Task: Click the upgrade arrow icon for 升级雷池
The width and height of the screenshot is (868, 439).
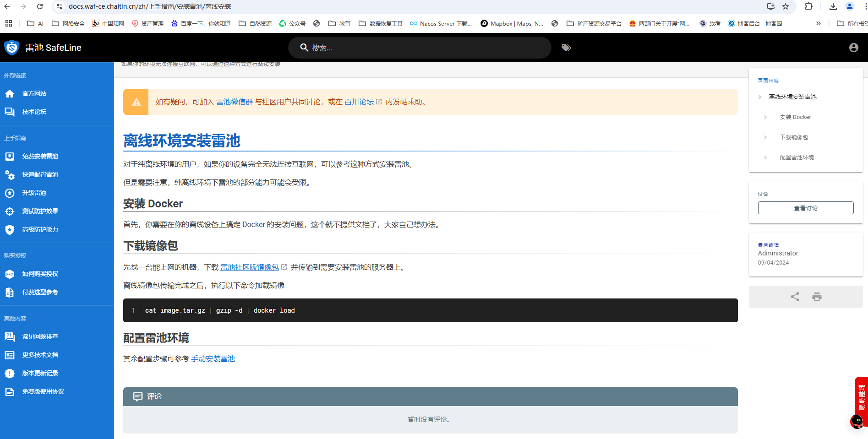Action: point(10,193)
